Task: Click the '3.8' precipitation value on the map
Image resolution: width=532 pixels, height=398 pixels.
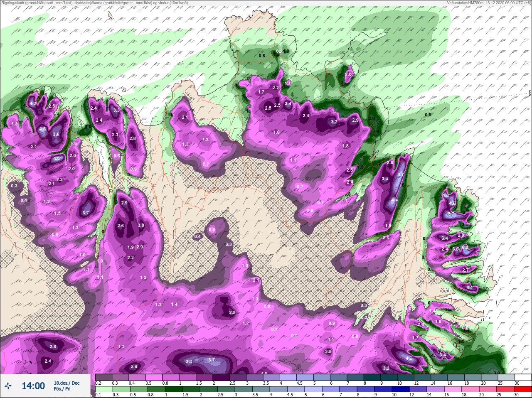Action: pyautogui.click(x=189, y=361)
